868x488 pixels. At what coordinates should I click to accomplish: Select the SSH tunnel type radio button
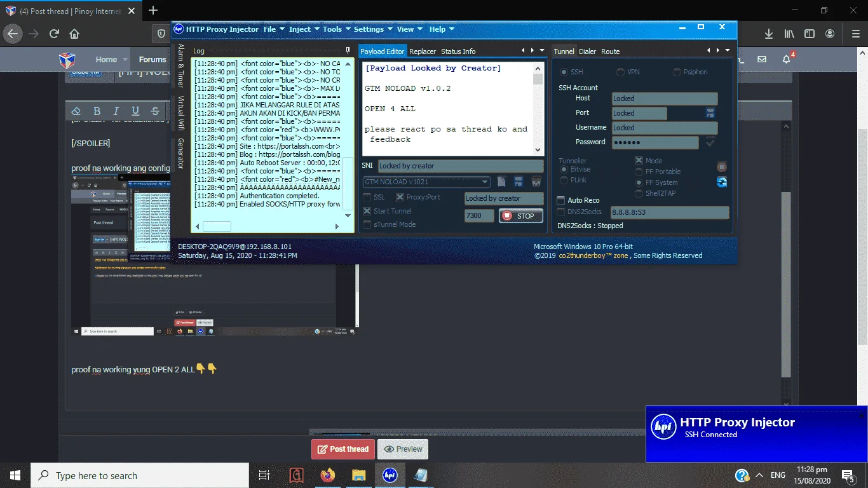(x=564, y=72)
